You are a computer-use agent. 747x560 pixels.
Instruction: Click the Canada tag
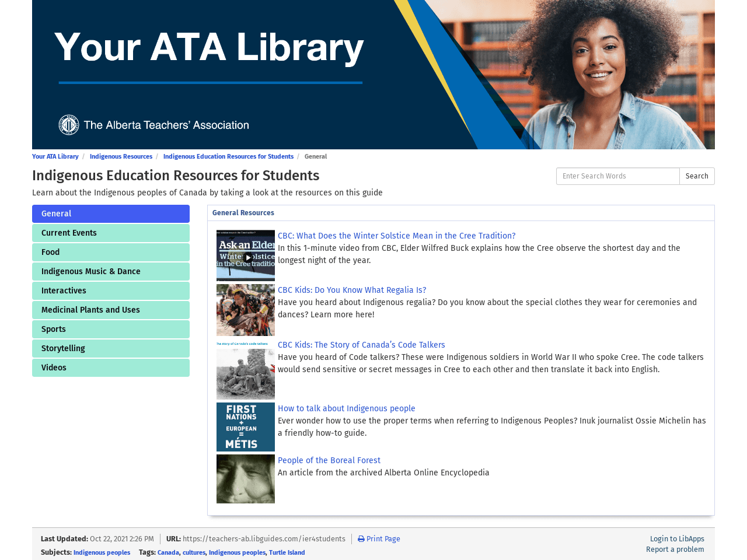point(168,552)
